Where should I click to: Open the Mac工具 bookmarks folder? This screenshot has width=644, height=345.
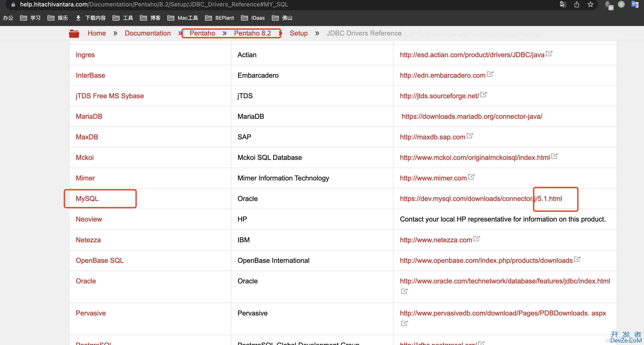click(x=183, y=18)
